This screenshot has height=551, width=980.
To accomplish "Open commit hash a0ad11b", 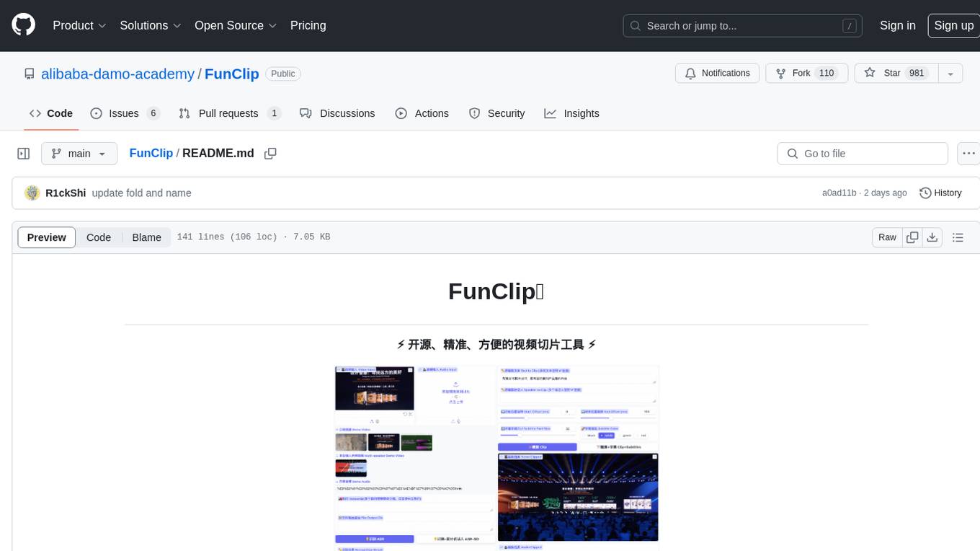I will 839,193.
